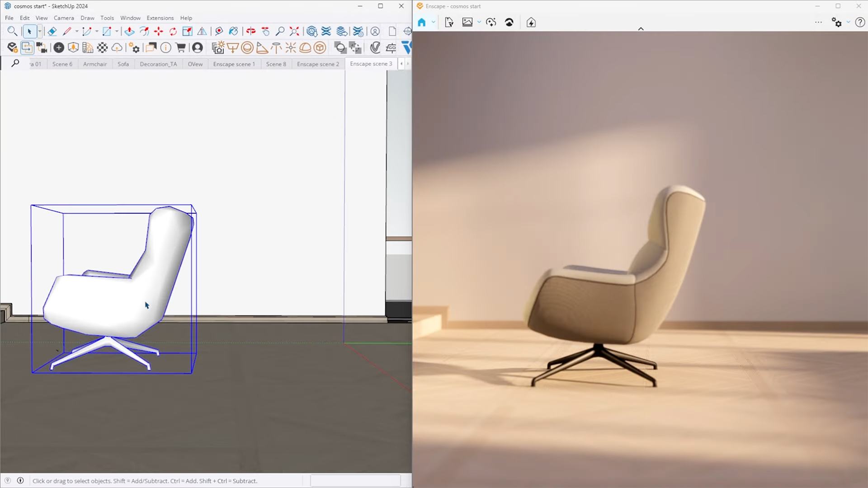Activate the Move tool
The width and height of the screenshot is (868, 488).
(158, 31)
